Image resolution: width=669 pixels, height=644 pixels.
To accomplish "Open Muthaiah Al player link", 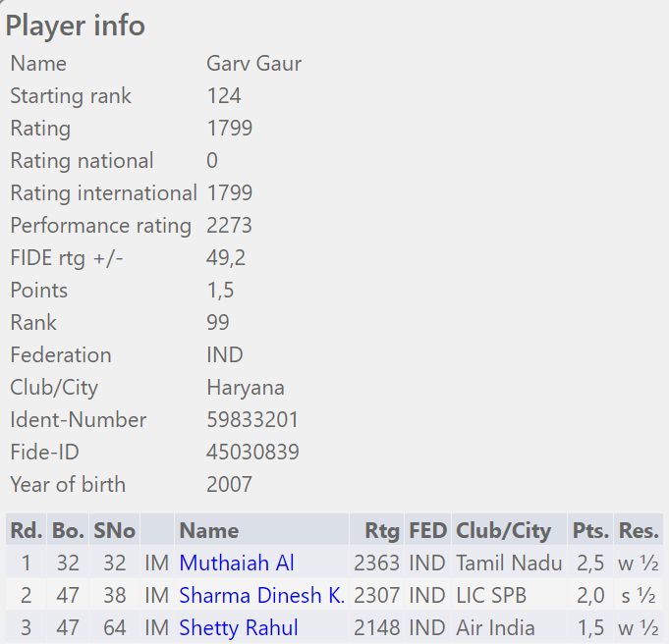I will [237, 563].
